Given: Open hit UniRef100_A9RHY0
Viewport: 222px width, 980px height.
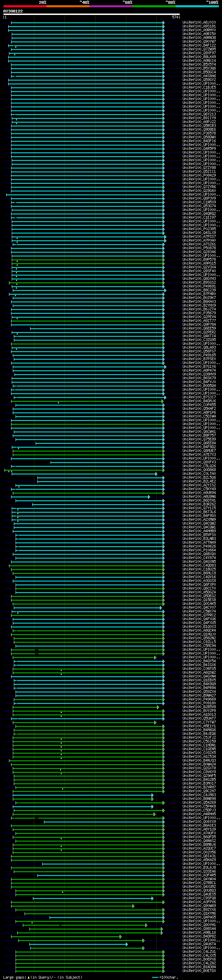Looking at the screenshot, I should pos(199,30).
